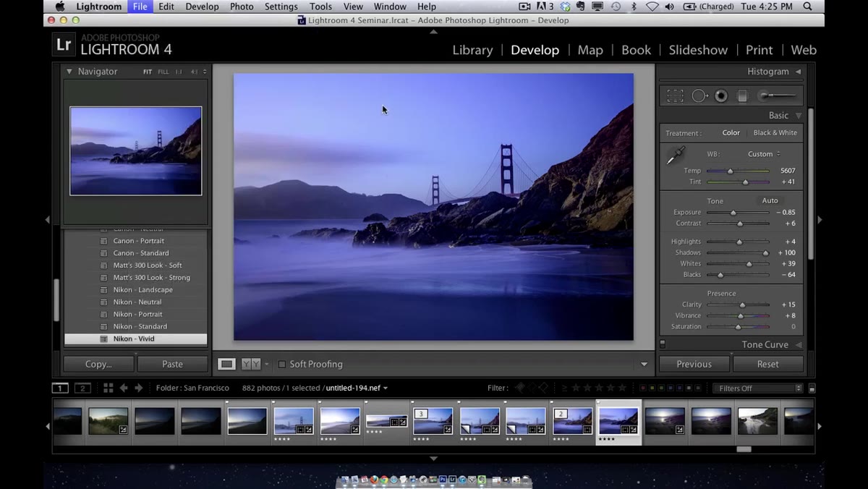Filter by flagged status flag icon
The image size is (868, 489).
[x=519, y=388]
